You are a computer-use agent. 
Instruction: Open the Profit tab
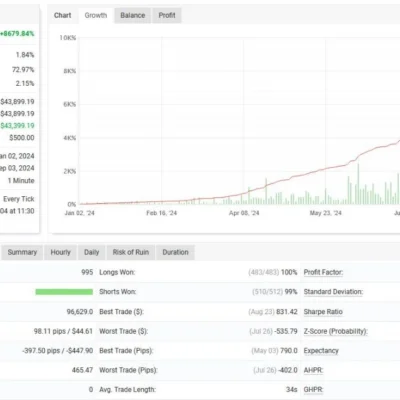point(167,15)
